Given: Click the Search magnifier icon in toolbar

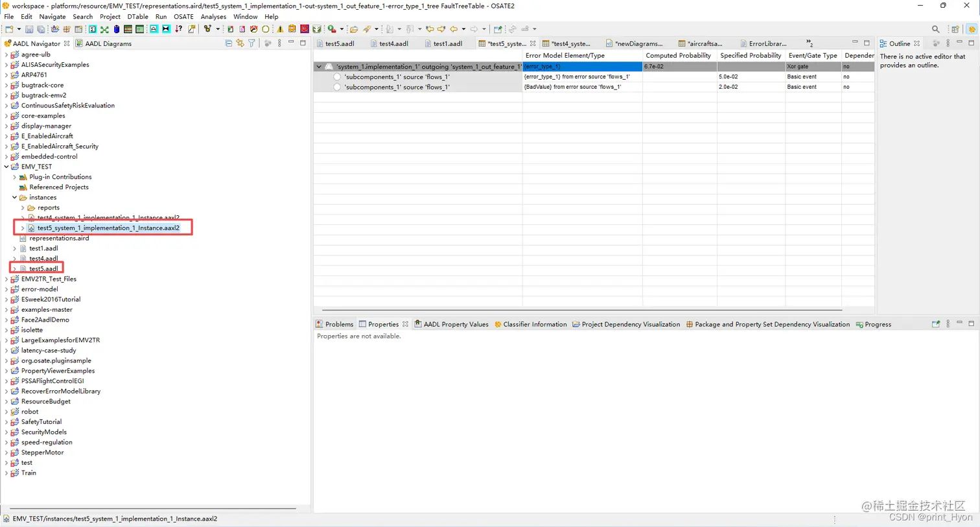Looking at the screenshot, I should click(935, 29).
